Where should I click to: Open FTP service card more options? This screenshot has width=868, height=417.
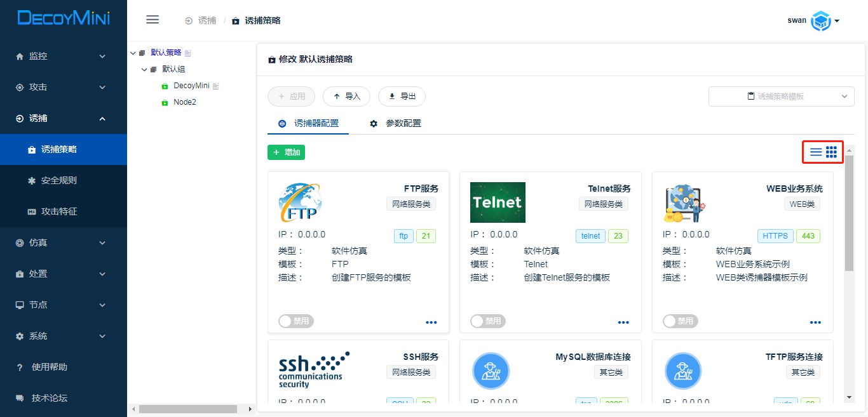431,322
